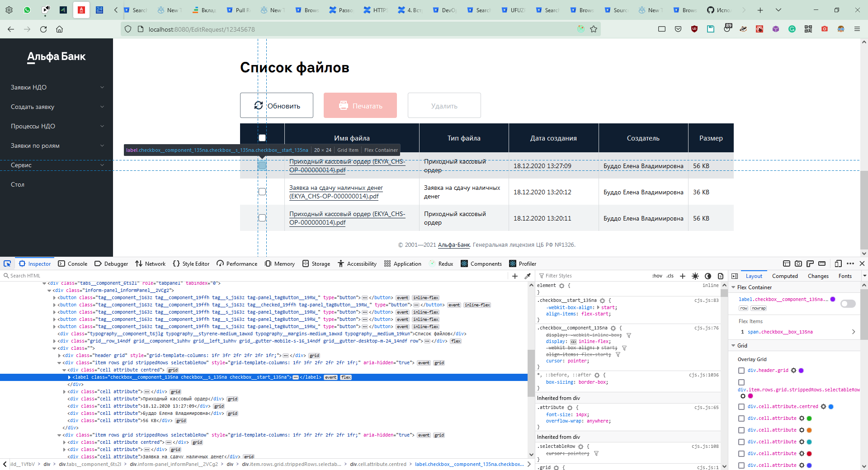Open the eyedropper color picker
The image size is (868, 470).
[x=528, y=276]
